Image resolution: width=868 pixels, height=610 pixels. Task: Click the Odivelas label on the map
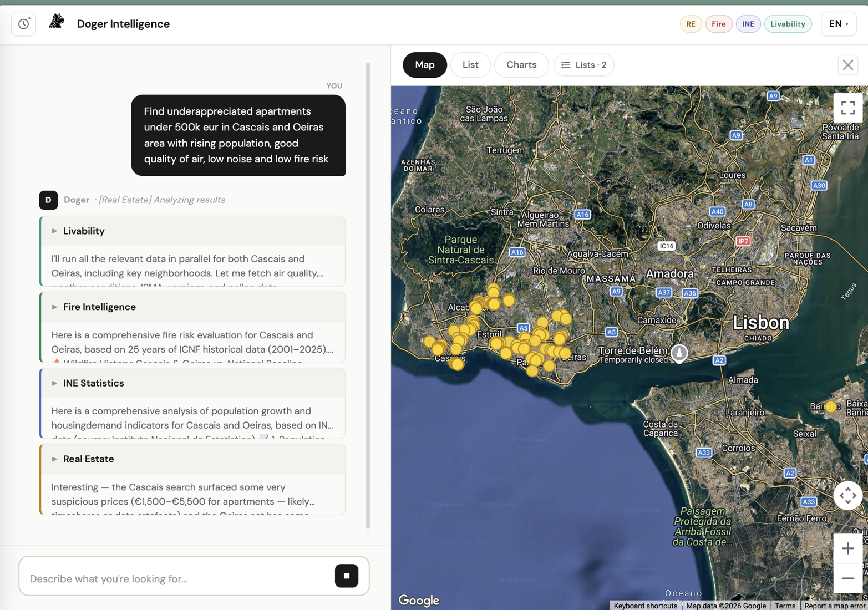click(x=714, y=226)
